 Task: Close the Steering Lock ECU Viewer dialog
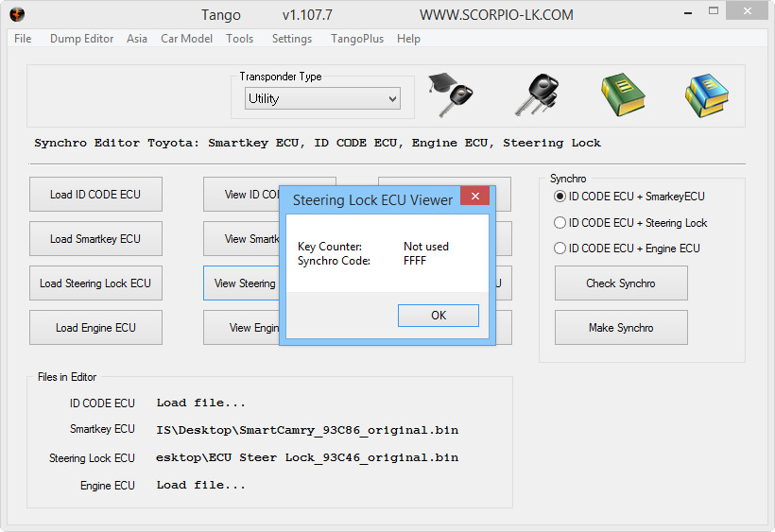point(475,197)
